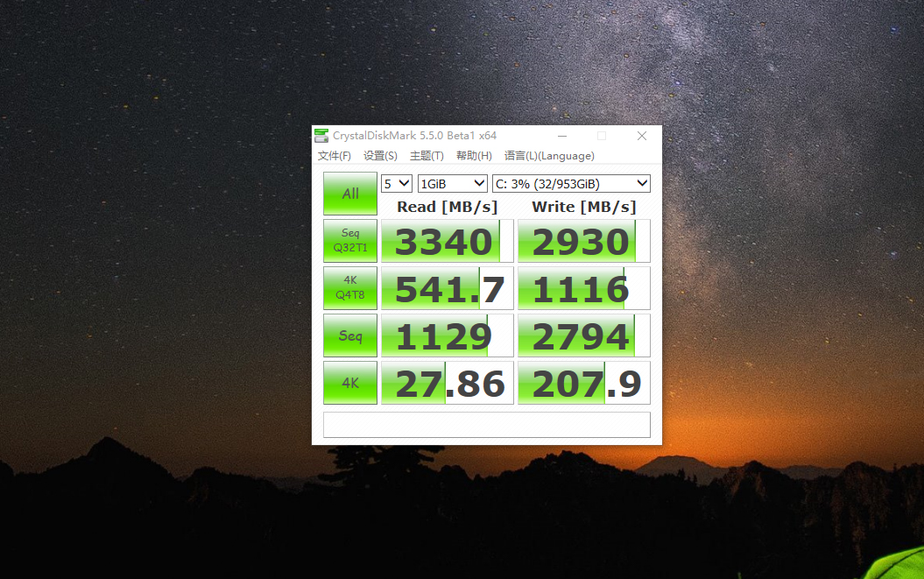Click the Write [MB/s] column header
The width and height of the screenshot is (924, 579).
click(x=584, y=207)
